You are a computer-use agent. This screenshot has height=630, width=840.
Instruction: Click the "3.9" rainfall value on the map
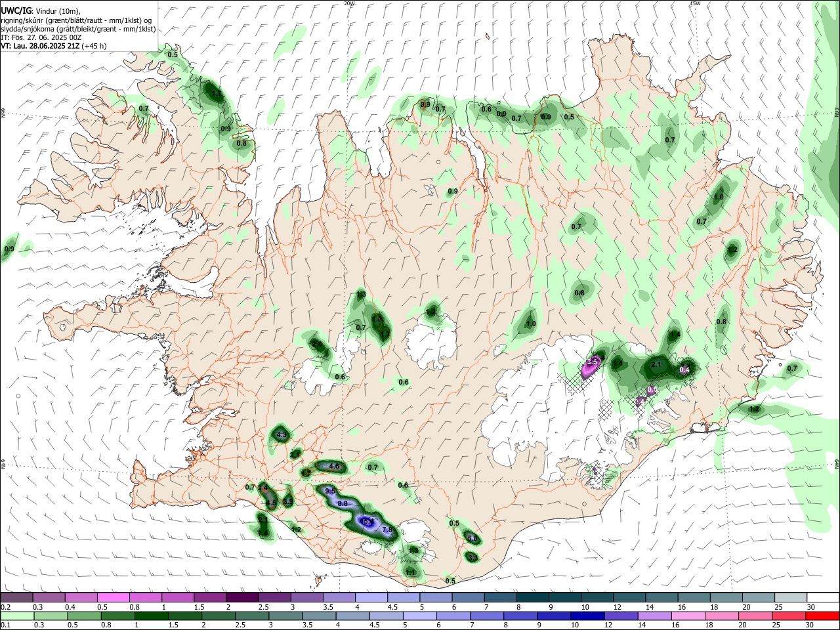pyautogui.click(x=288, y=502)
